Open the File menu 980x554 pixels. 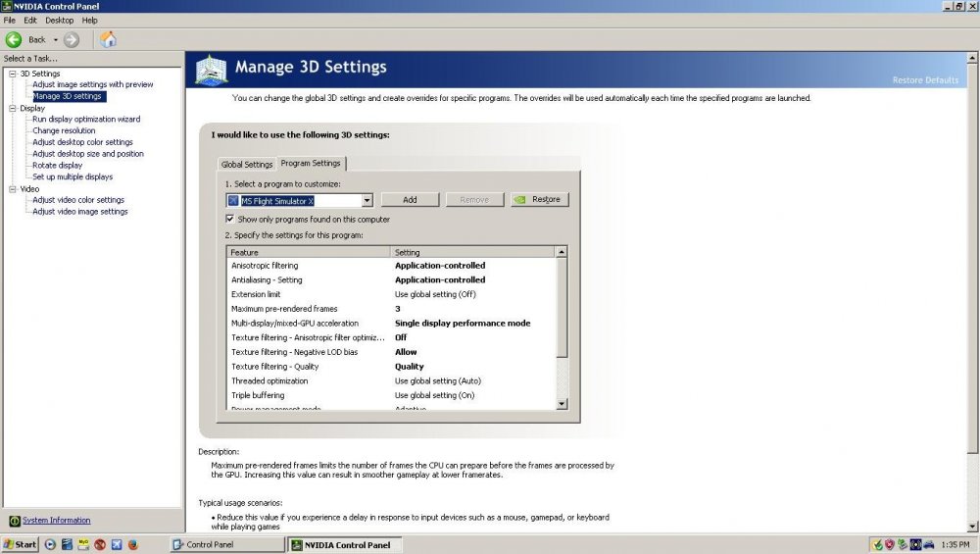point(10,20)
